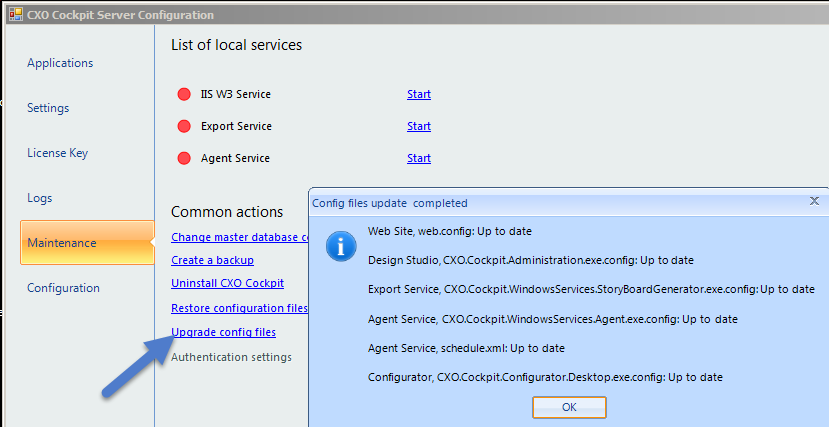Click the Web Site web.config status line

pyautogui.click(x=450, y=231)
